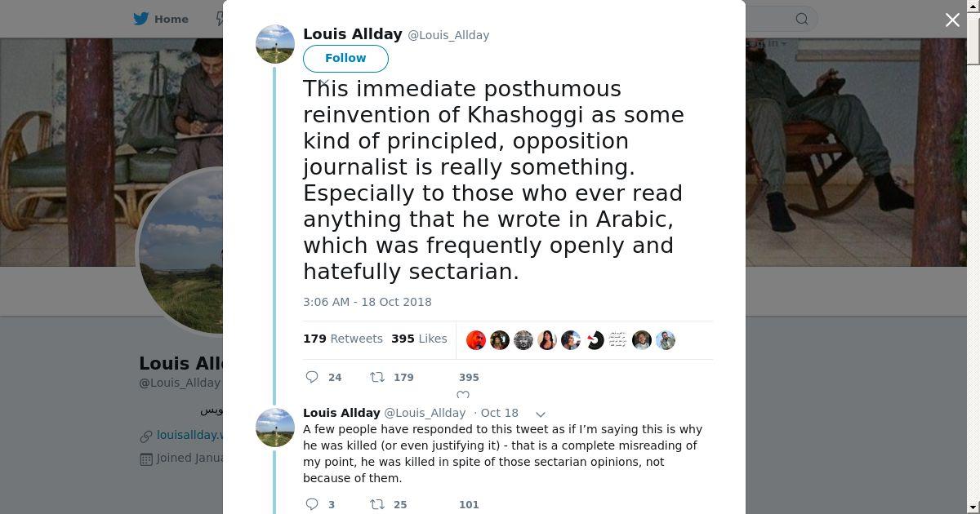Screen dimensions: 980x514
Task: Click the first red liker avatar
Action: tap(476, 340)
